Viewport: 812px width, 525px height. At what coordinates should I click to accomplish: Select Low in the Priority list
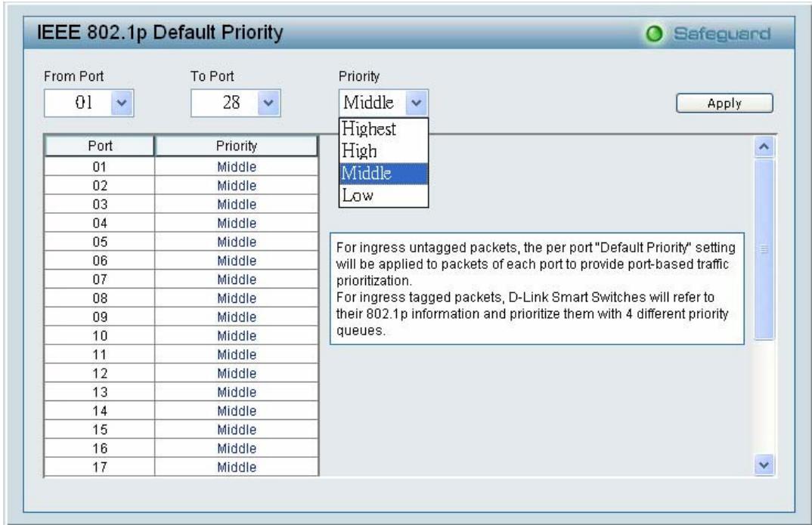tap(384, 196)
